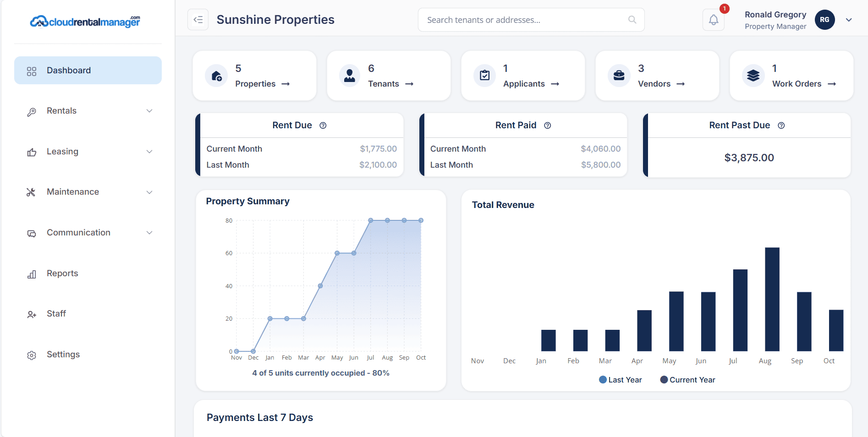Click the Rent Past Due help icon
The image size is (868, 437).
point(781,126)
